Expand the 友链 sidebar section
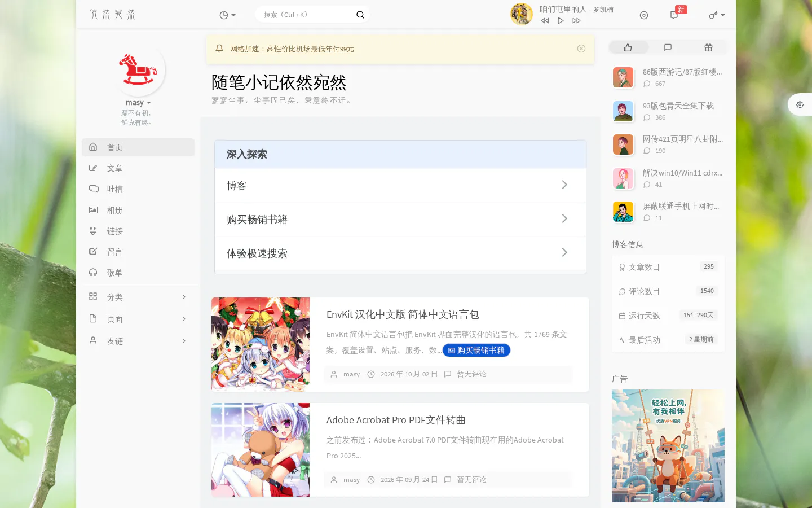 [x=138, y=341]
